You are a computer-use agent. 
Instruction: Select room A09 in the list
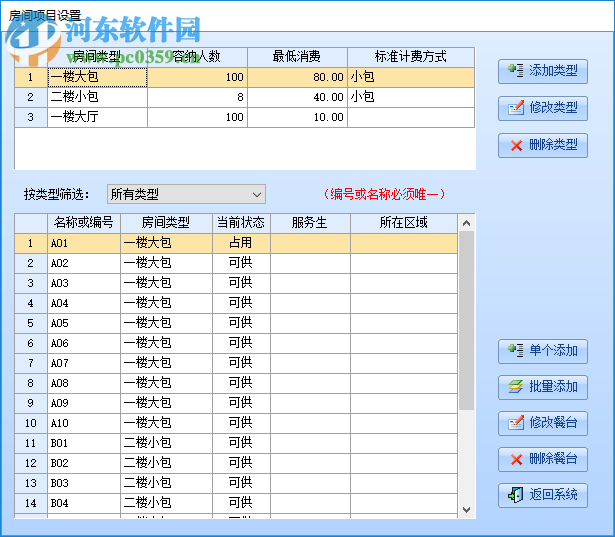tap(236, 403)
